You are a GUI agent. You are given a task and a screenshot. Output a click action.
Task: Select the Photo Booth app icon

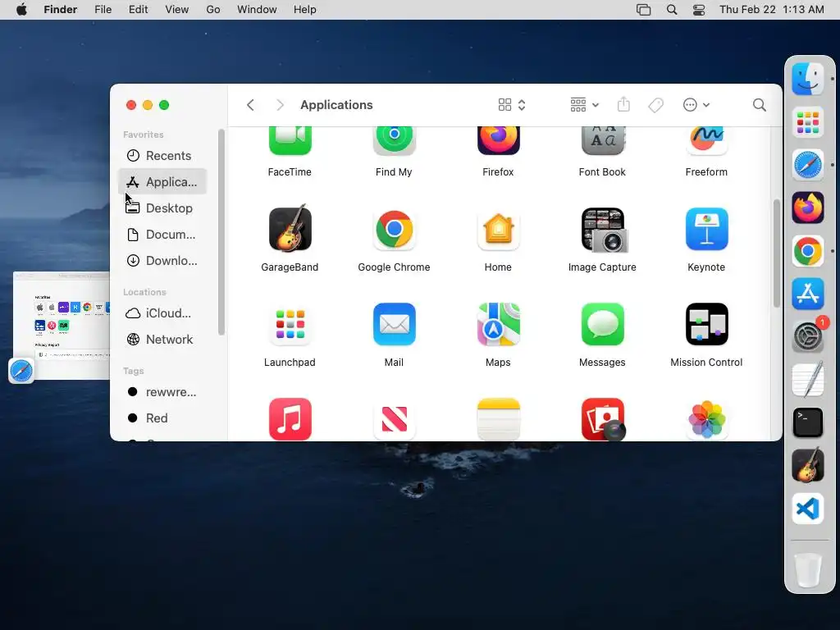coord(603,419)
